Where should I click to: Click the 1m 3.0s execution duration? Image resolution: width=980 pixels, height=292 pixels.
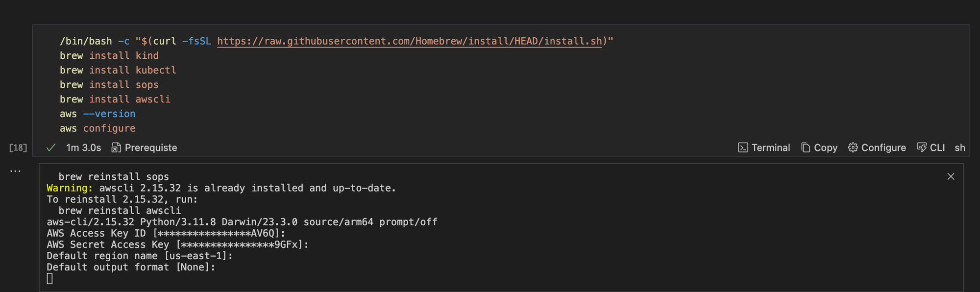click(83, 147)
